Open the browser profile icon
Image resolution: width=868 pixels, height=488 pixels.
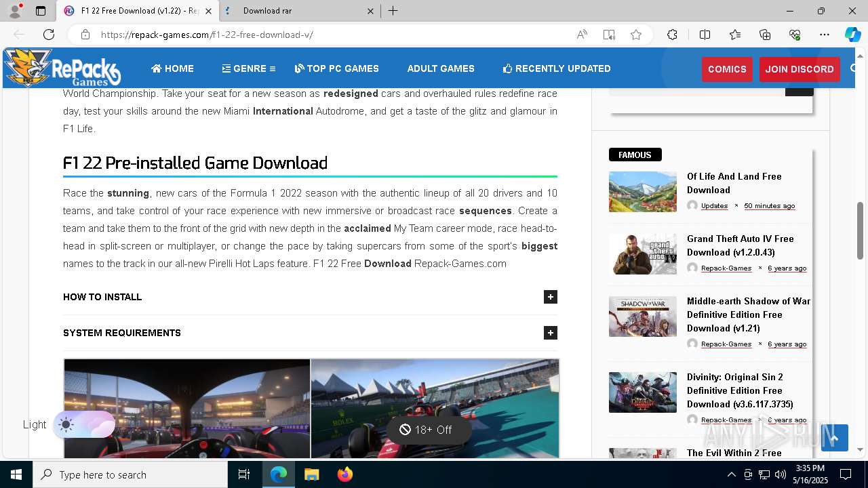click(x=15, y=11)
